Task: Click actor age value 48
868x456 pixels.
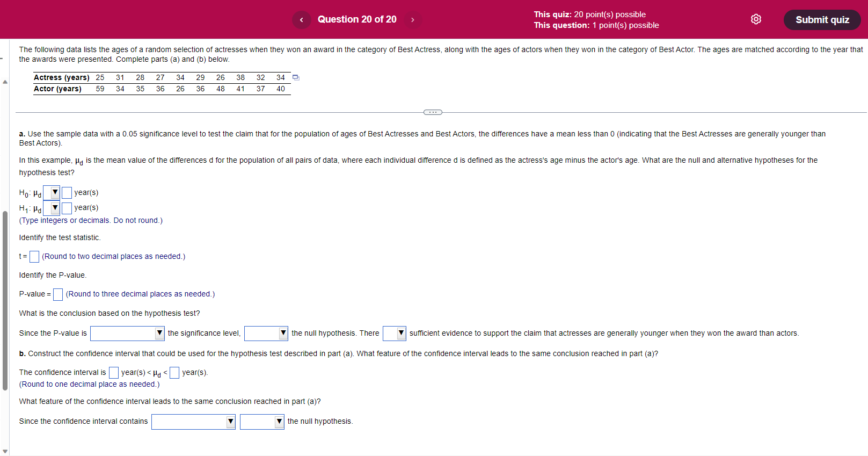Action: tap(221, 89)
